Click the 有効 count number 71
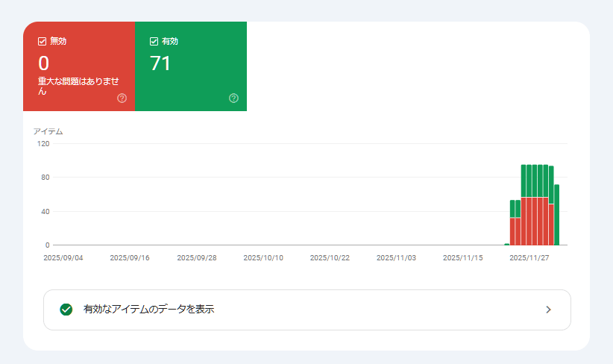The image size is (613, 364). [160, 63]
